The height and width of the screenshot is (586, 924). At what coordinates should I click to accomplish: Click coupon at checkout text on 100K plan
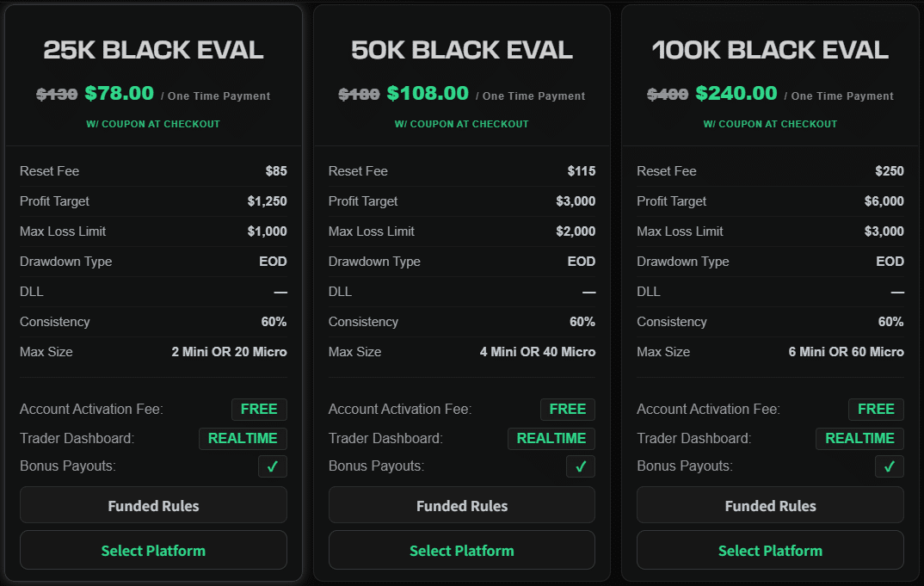point(770,124)
